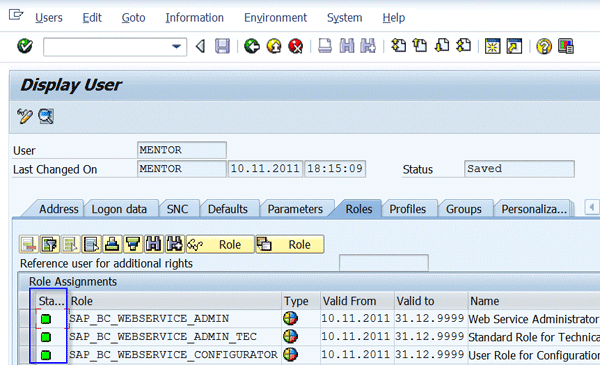Click the Generate Shortcut icon

[x=514, y=46]
